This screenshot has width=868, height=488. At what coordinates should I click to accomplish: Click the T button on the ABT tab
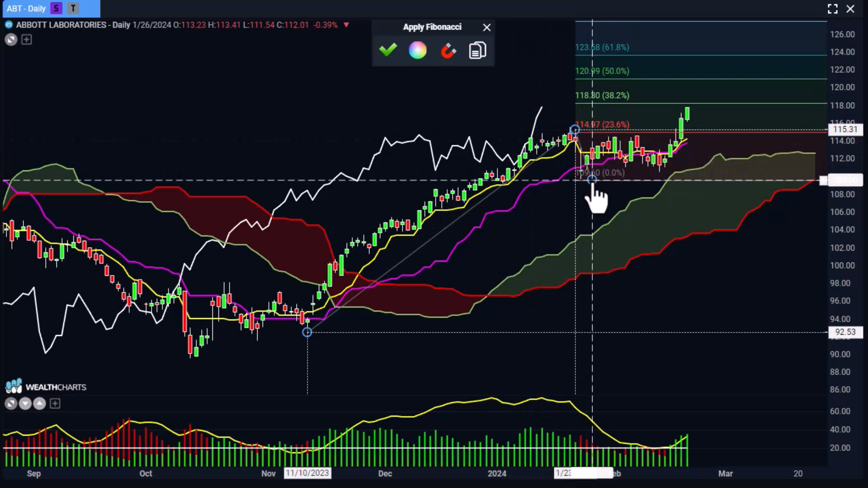[73, 8]
